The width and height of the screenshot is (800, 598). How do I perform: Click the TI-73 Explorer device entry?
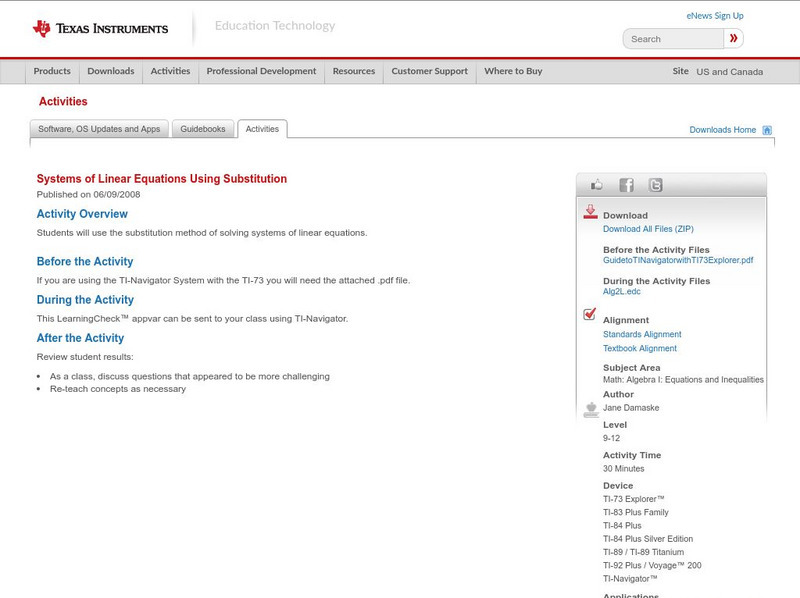pos(634,499)
